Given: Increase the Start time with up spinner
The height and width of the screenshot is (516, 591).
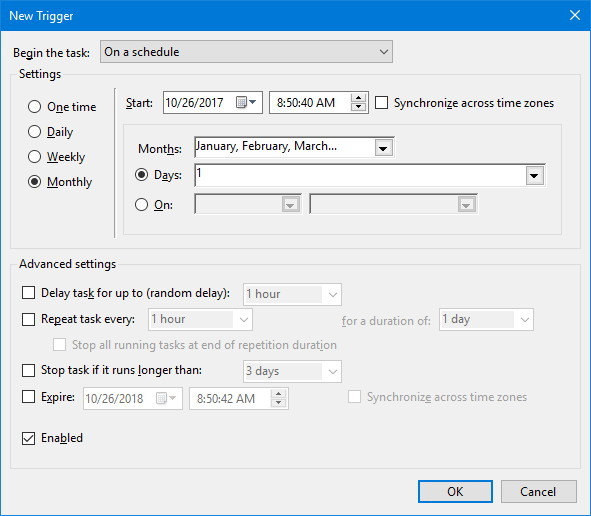Looking at the screenshot, I should click(x=358, y=98).
